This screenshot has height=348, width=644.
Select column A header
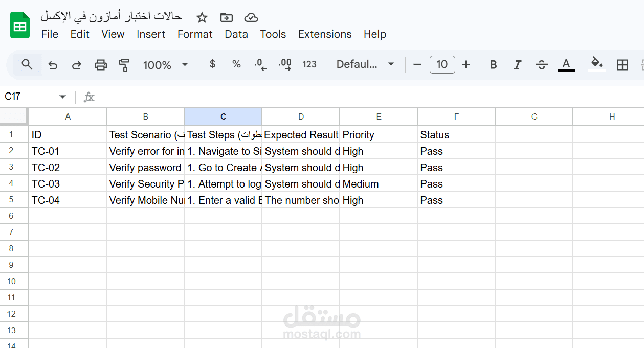click(x=68, y=117)
